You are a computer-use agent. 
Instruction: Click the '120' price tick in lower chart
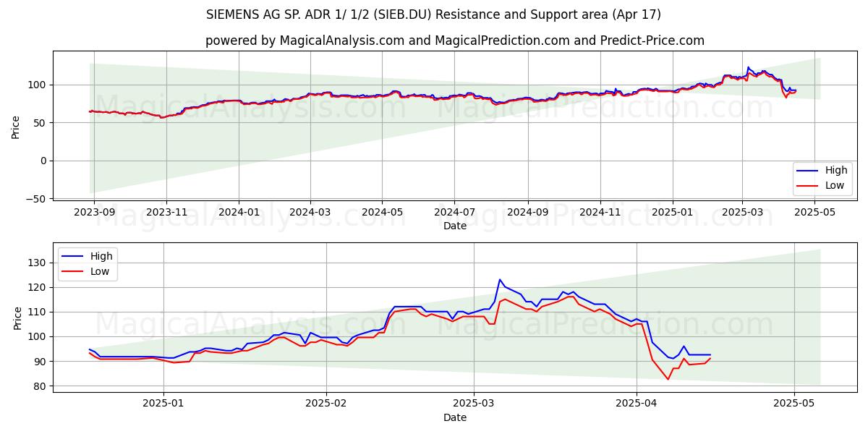point(39,287)
